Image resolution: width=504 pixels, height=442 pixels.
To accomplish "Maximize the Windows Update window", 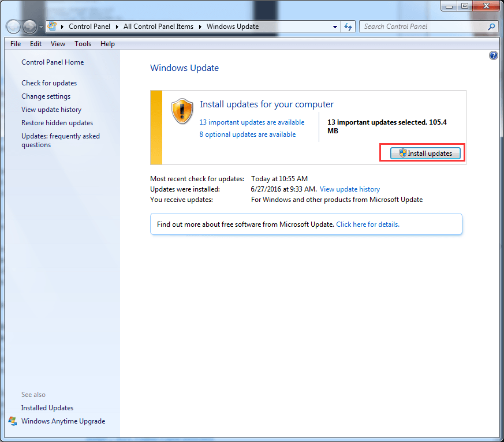I will pyautogui.click(x=465, y=6).
